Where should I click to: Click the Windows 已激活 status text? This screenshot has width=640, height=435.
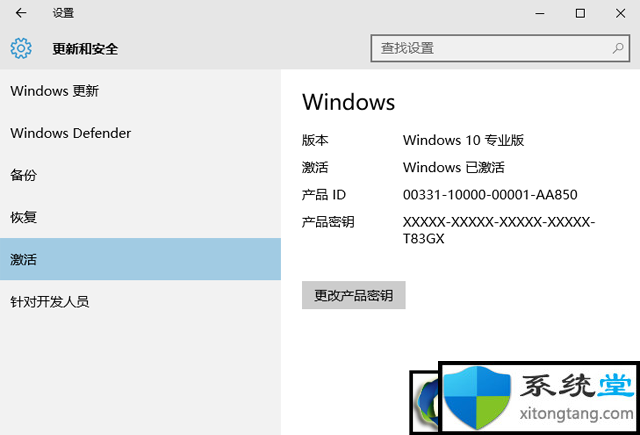[453, 167]
